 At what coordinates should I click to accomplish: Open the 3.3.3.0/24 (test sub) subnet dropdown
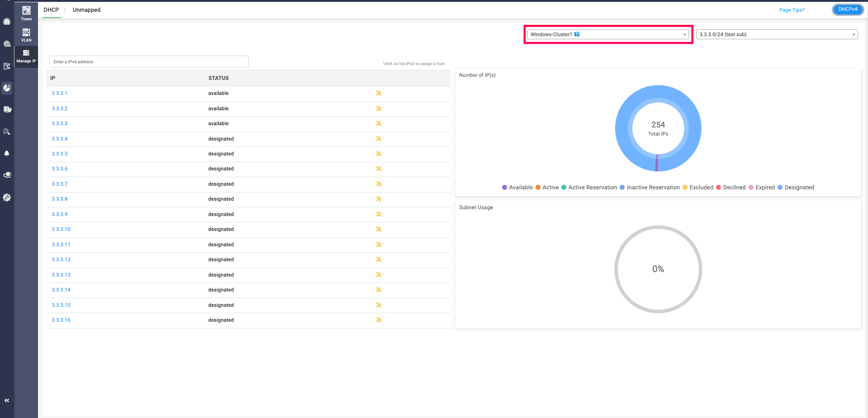[777, 34]
